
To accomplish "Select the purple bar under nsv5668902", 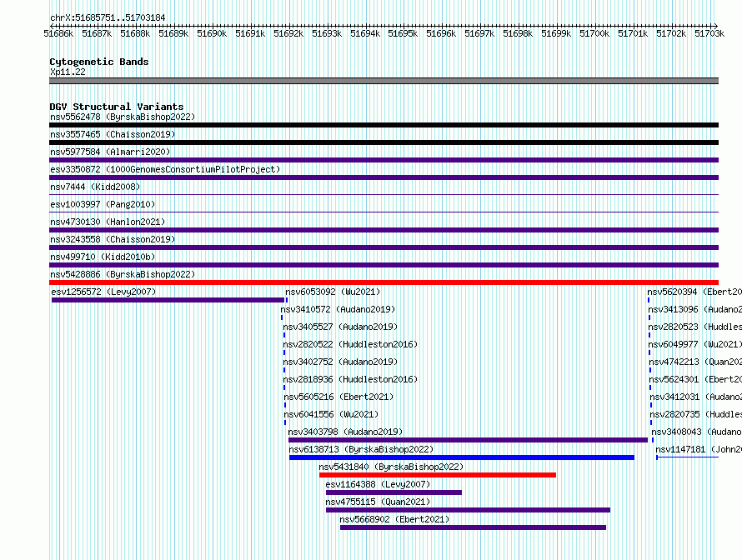I will 474,527.
